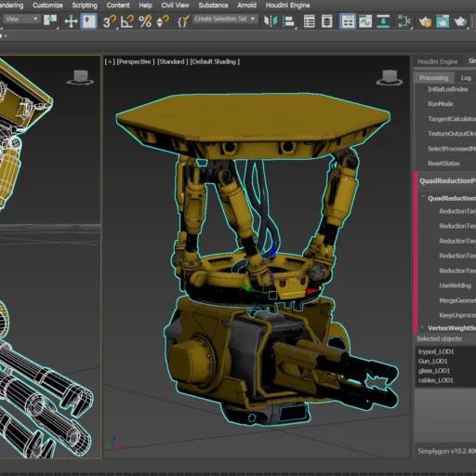The image size is (476, 476).
Task: Toggle the Layer Explorer icon
Action: pyautogui.click(x=326, y=21)
